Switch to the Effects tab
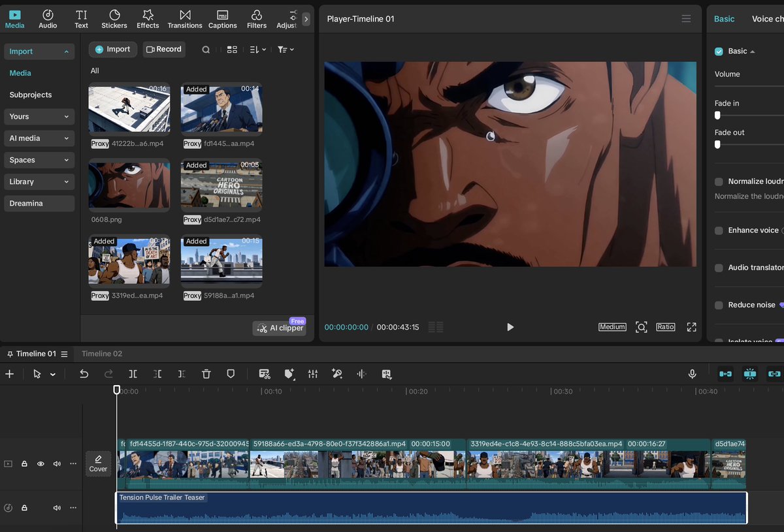Image resolution: width=784 pixels, height=532 pixels. [x=148, y=19]
